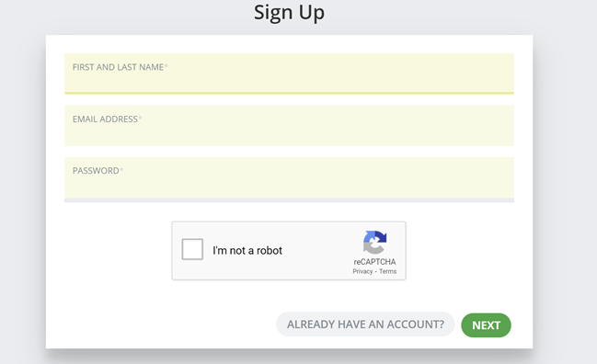Open the reCAPTCHA Privacy link
Screen dimensions: 597x364
362,271
